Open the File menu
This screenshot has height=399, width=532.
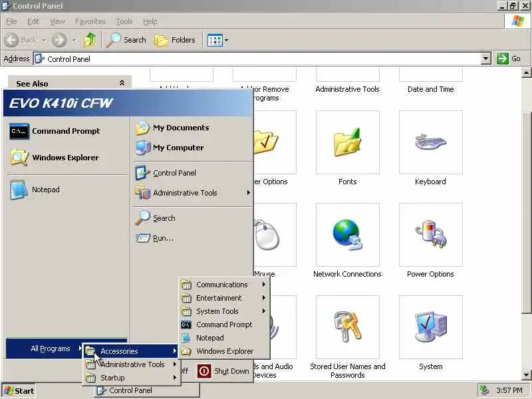tap(11, 21)
